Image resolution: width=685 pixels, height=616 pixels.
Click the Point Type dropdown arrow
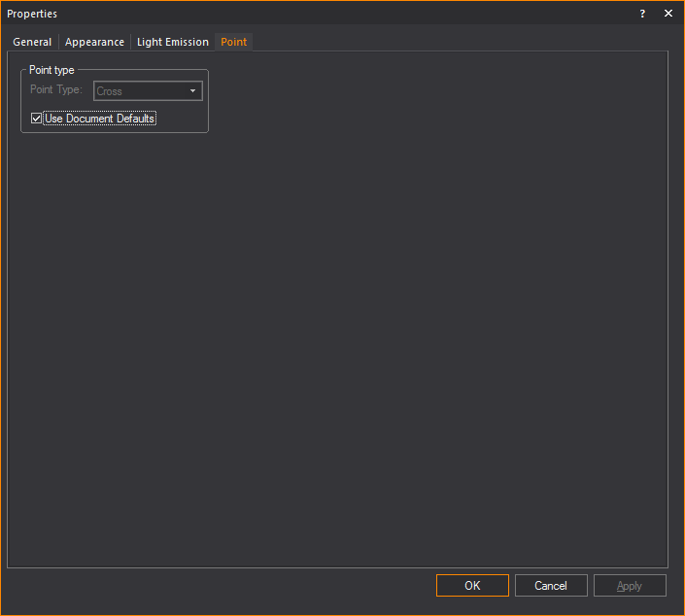pos(192,91)
